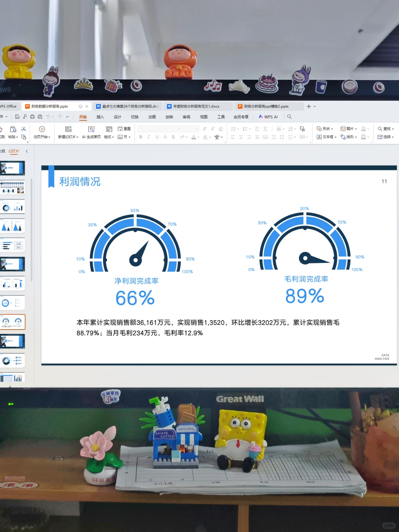Click the AI 生成单页 icon

click(x=91, y=129)
